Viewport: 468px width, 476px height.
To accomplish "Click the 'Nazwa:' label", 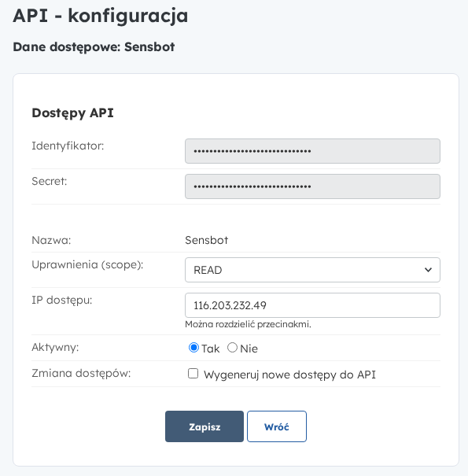I will [51, 240].
